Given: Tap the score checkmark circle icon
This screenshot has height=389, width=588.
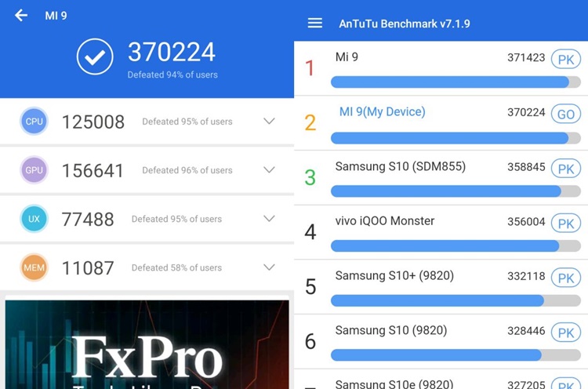Looking at the screenshot, I should coord(95,56).
